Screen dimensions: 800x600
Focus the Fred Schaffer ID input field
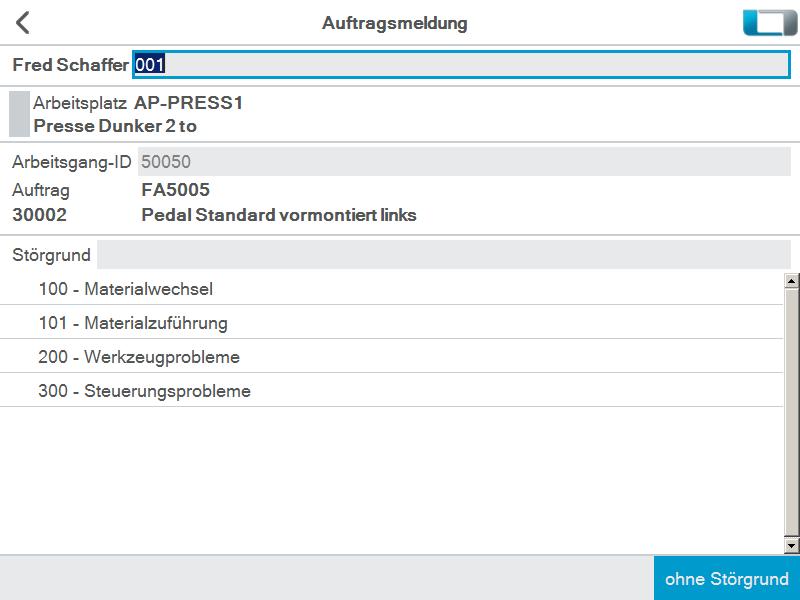(461, 65)
